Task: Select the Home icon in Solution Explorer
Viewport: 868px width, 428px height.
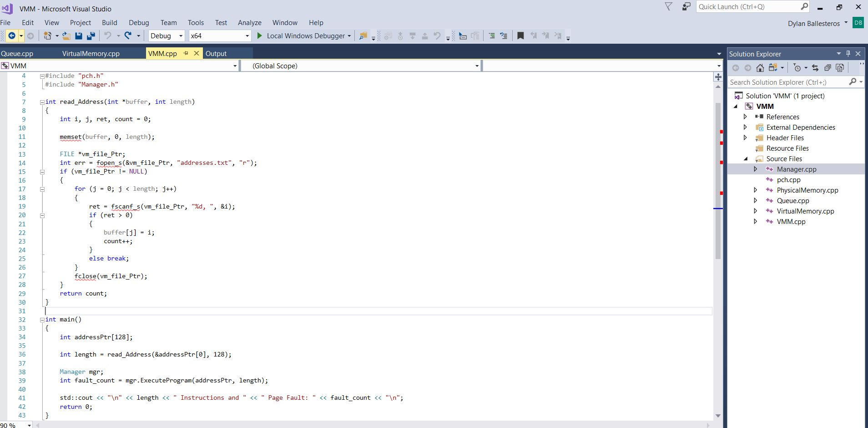Action: 760,67
